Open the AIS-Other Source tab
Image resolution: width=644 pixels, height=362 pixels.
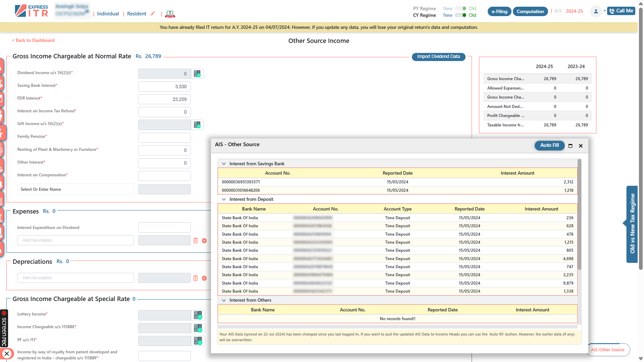tap(608, 350)
